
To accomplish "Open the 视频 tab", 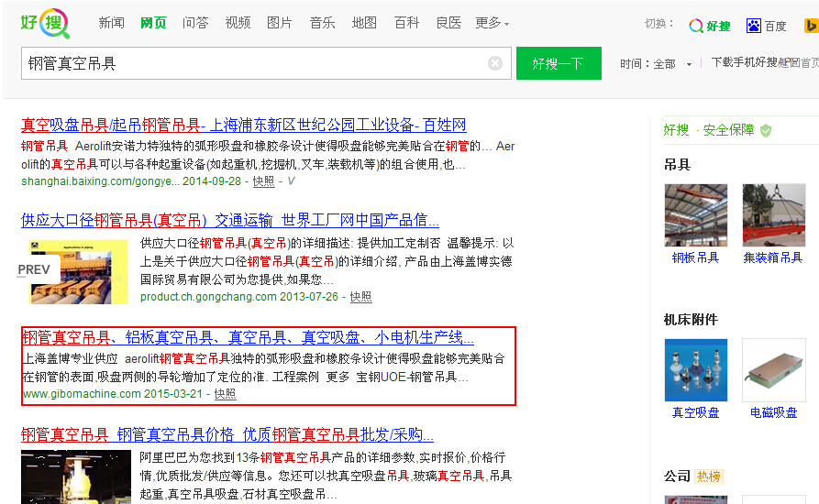I will pos(238,23).
